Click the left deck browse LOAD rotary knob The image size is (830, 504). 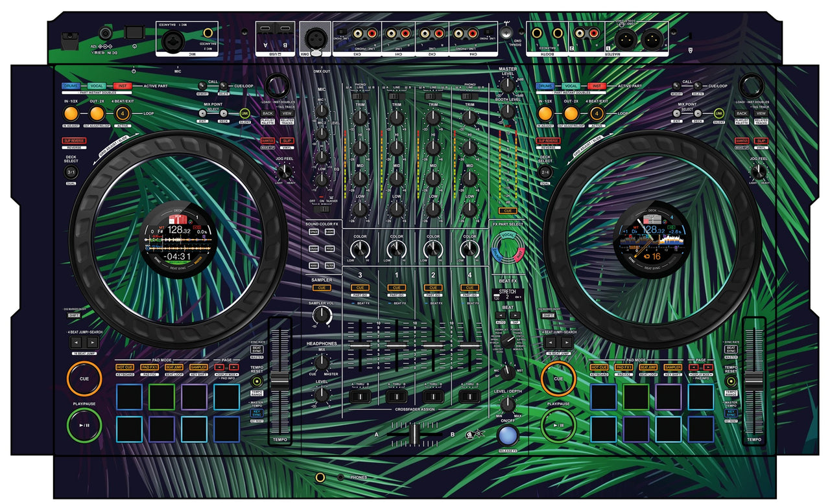[x=278, y=85]
